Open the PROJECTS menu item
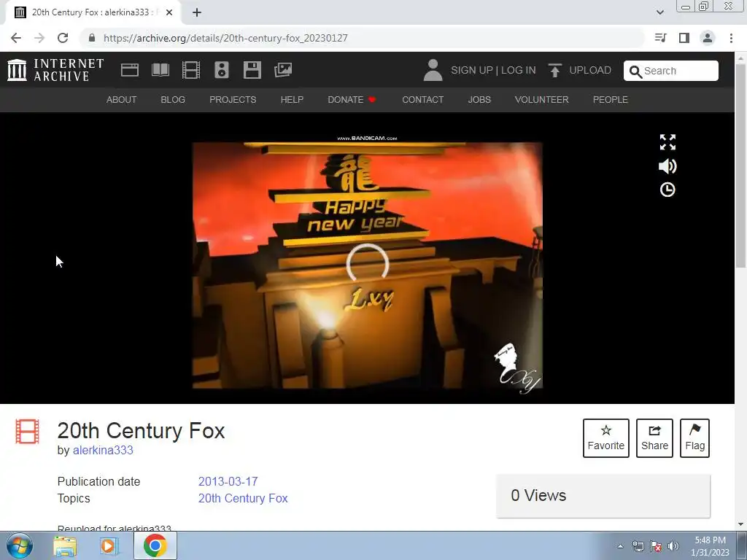Viewport: 747px width, 560px height. coord(233,99)
